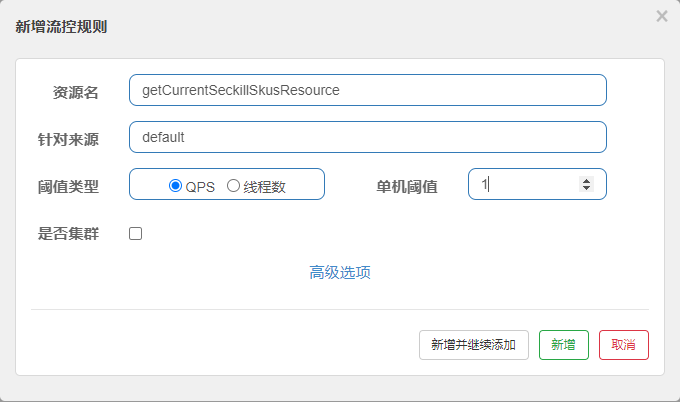Cancel with the red 取消 button
The width and height of the screenshot is (680, 402).
pos(624,345)
